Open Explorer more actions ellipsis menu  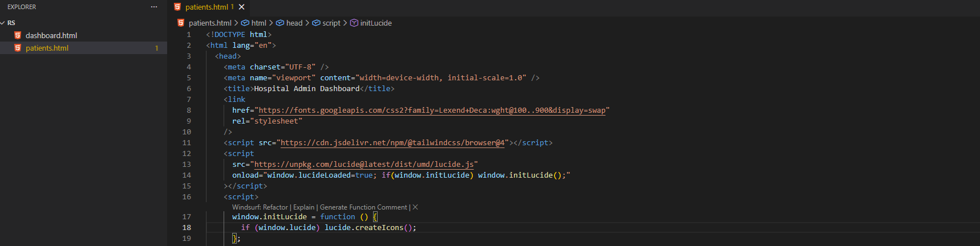[x=153, y=7]
